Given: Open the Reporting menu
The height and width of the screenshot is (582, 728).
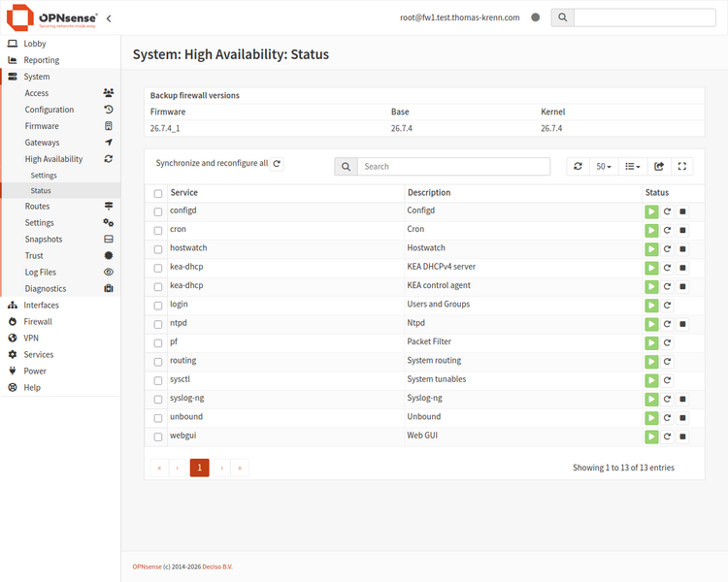Looking at the screenshot, I should (60, 60).
